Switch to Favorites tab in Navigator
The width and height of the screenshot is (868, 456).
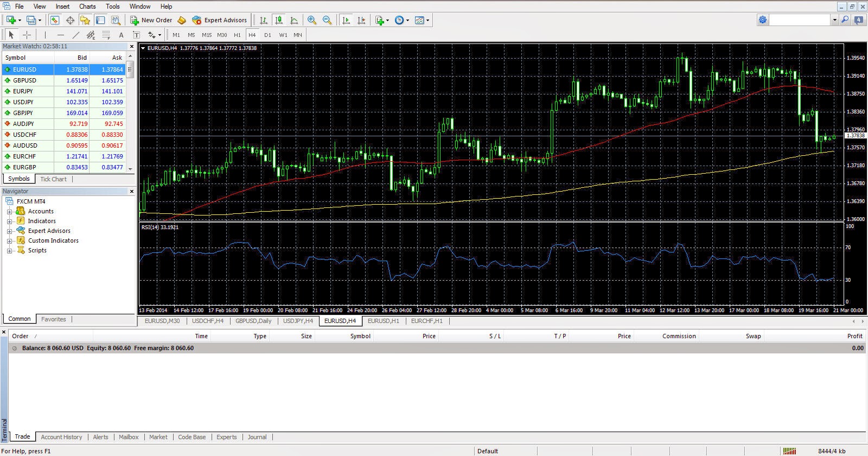click(54, 319)
